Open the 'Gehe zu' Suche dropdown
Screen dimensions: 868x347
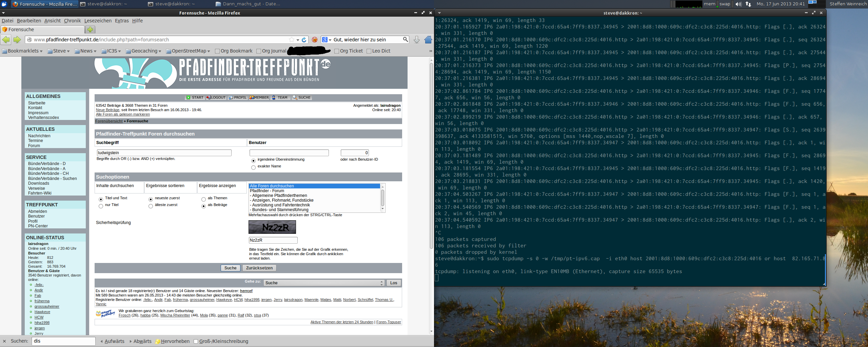(x=324, y=283)
